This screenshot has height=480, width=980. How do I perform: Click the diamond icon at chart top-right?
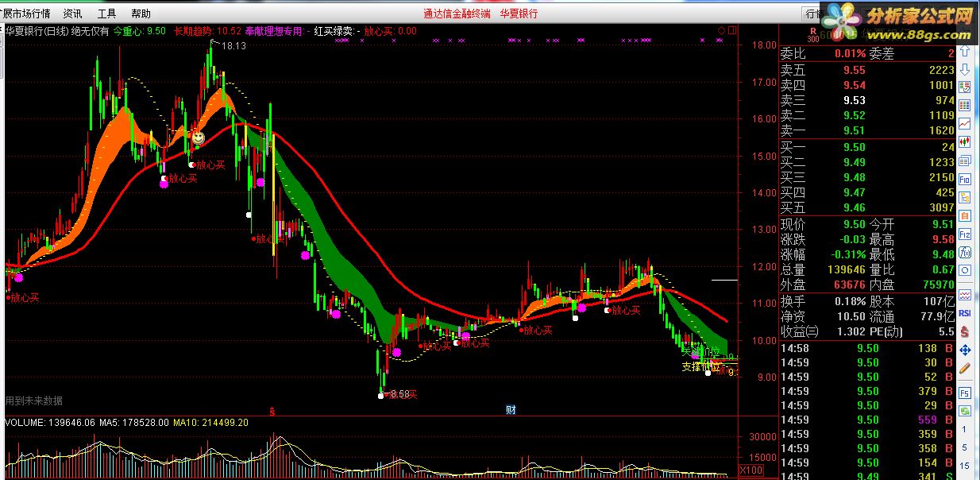point(721,31)
